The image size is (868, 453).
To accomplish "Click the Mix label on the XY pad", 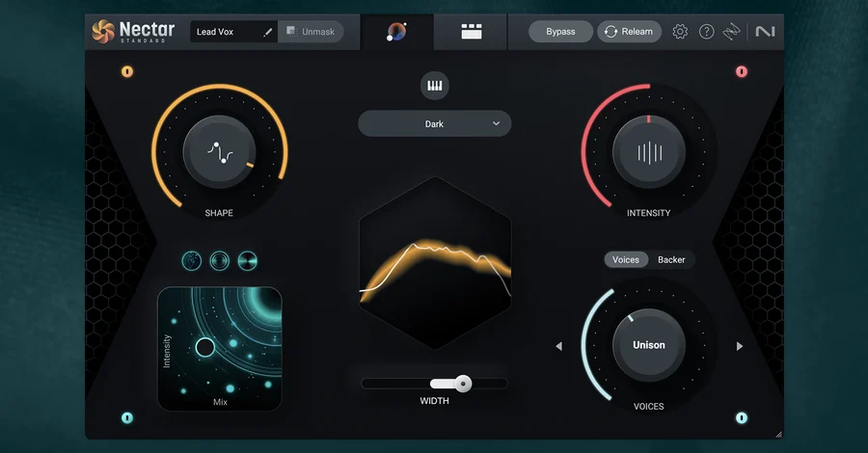I will coord(220,402).
